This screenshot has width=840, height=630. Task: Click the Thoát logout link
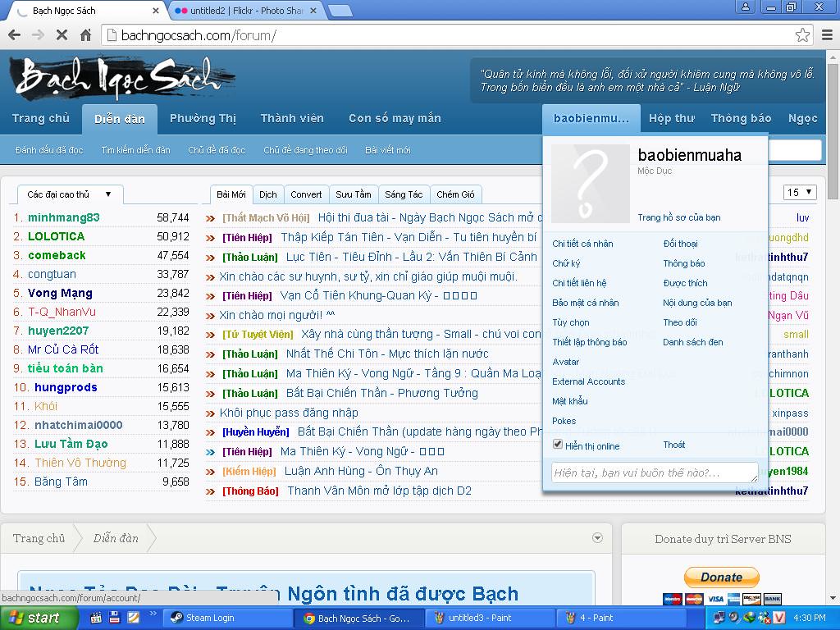click(x=673, y=445)
